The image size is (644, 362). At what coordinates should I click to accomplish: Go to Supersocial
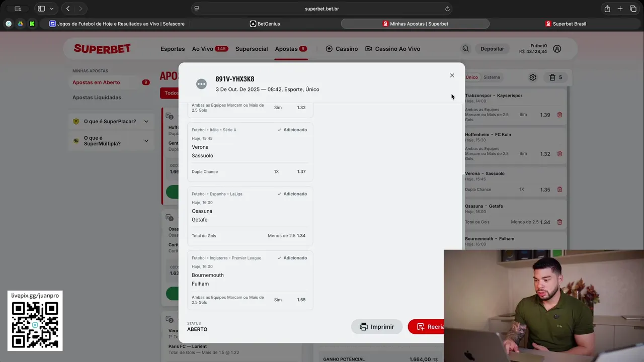pyautogui.click(x=252, y=49)
